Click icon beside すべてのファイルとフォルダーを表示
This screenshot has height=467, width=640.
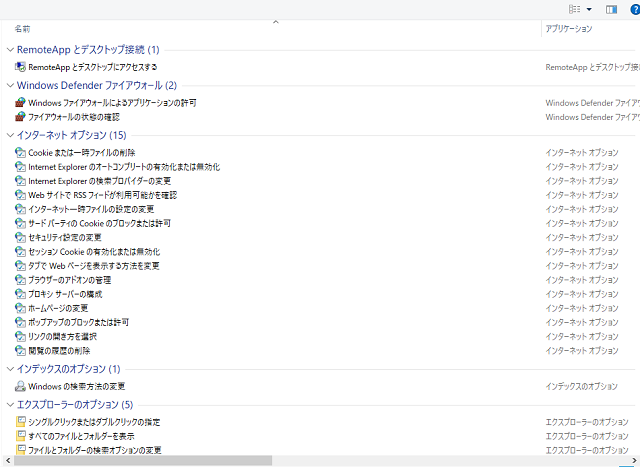point(20,436)
